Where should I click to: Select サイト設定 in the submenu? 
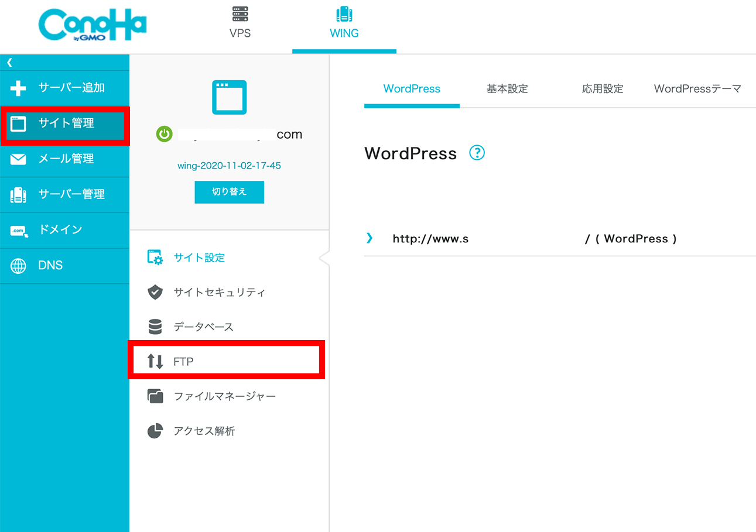tap(200, 258)
